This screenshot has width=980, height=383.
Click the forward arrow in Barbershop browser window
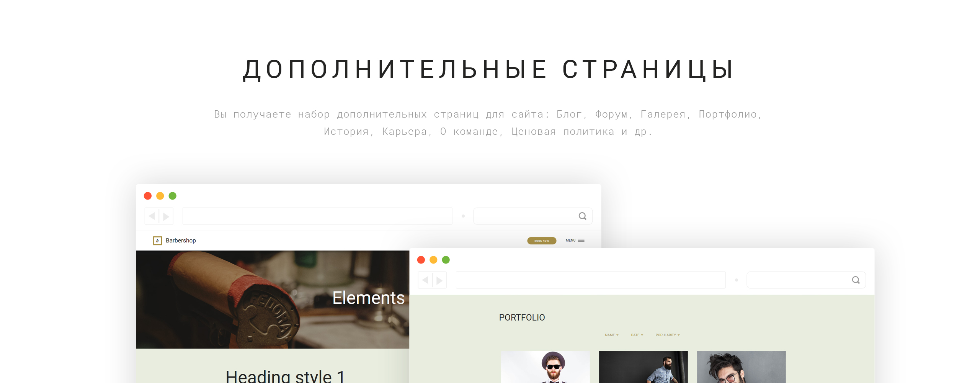pos(166,216)
